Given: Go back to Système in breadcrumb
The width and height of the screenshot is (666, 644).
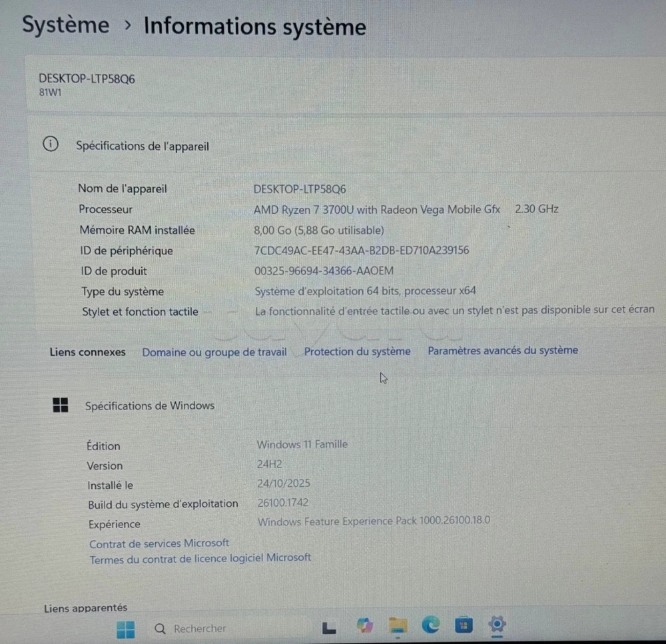Looking at the screenshot, I should pyautogui.click(x=65, y=25).
